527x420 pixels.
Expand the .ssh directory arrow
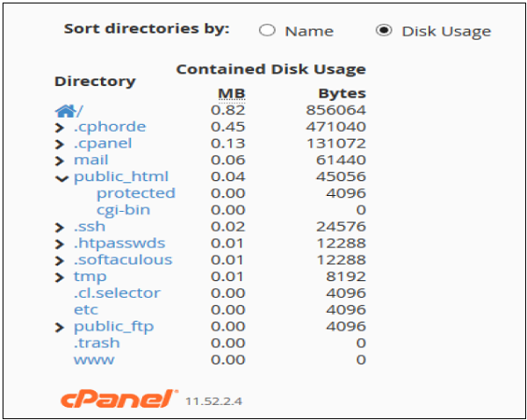(60, 228)
